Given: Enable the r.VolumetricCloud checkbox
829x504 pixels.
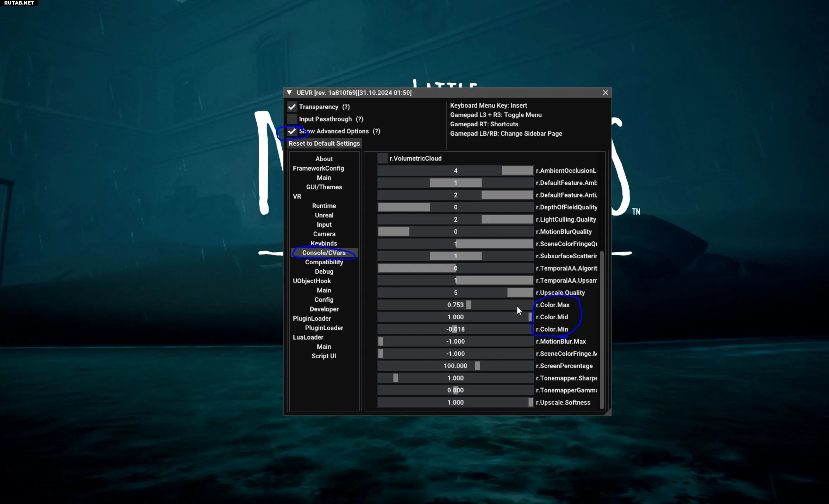Looking at the screenshot, I should (x=382, y=158).
